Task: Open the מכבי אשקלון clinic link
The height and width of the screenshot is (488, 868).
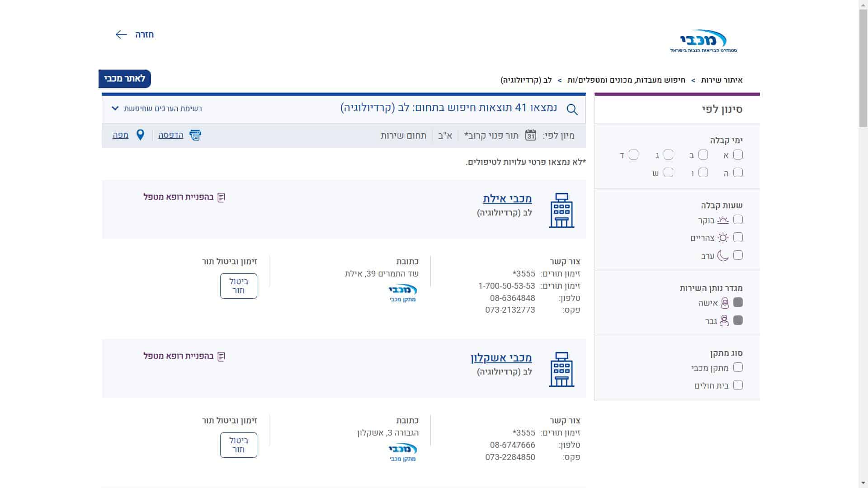Action: 501,358
